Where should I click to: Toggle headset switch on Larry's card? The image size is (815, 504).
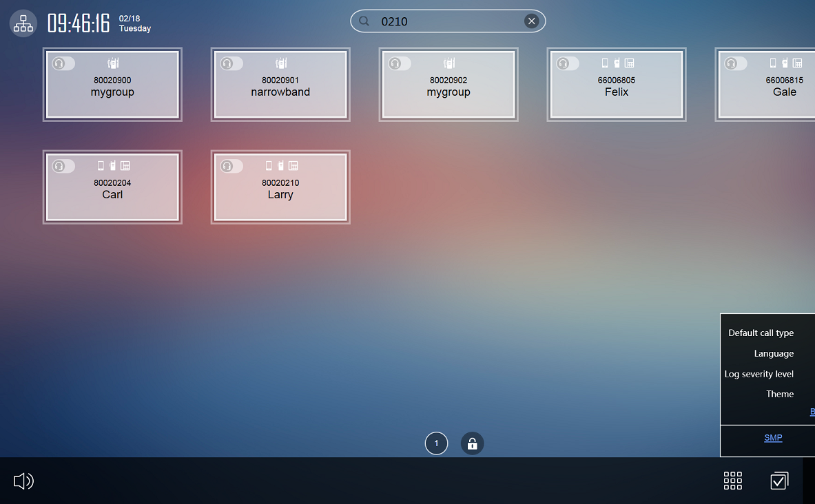tap(231, 166)
